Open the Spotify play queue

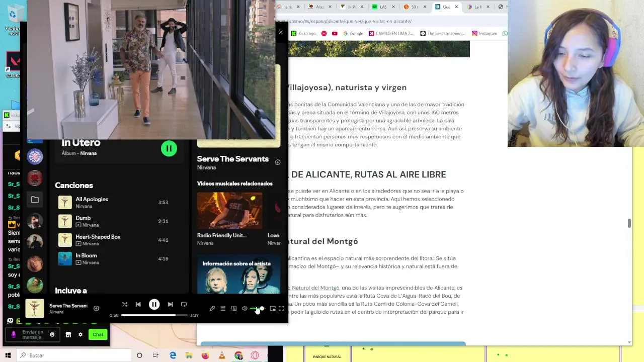click(223, 309)
